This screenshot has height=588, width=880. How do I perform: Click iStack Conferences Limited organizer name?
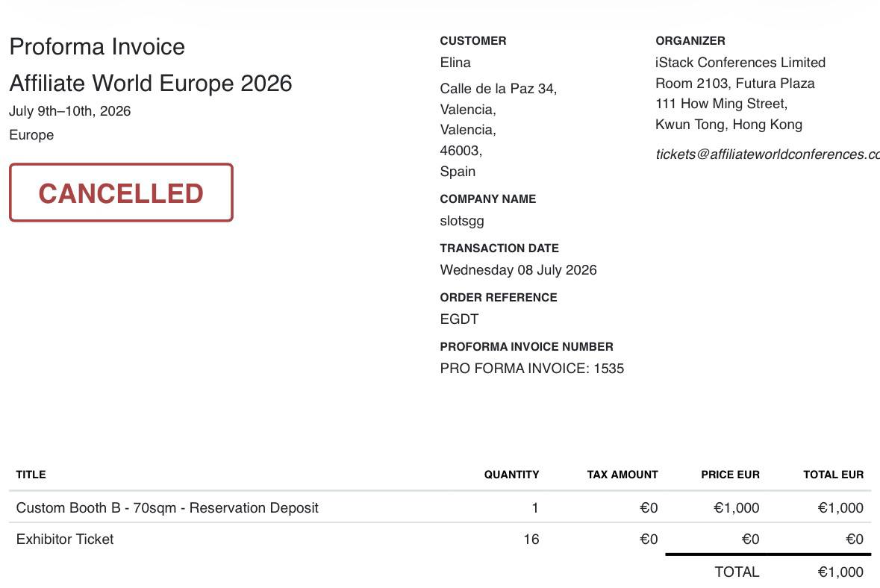[x=740, y=62]
